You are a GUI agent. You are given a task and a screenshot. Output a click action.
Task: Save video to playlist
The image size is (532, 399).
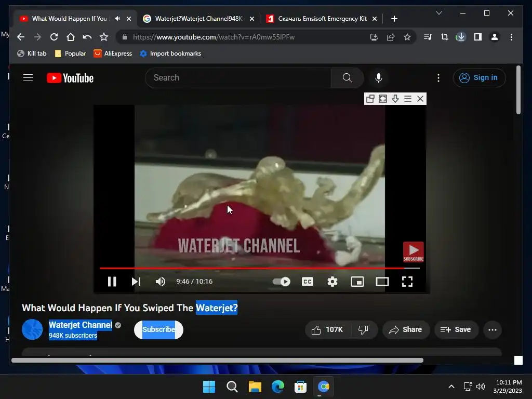tap(456, 329)
